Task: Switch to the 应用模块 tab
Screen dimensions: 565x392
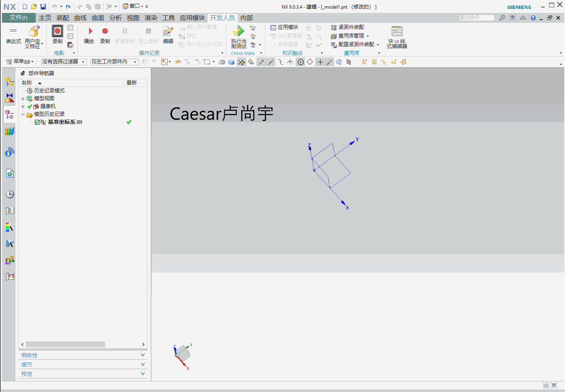Action: (x=192, y=18)
